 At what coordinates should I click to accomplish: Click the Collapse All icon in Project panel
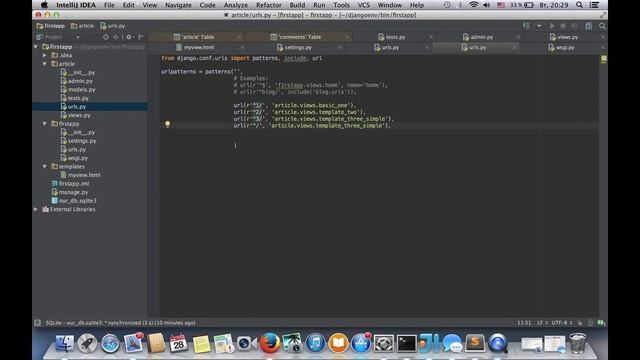pyautogui.click(x=116, y=37)
